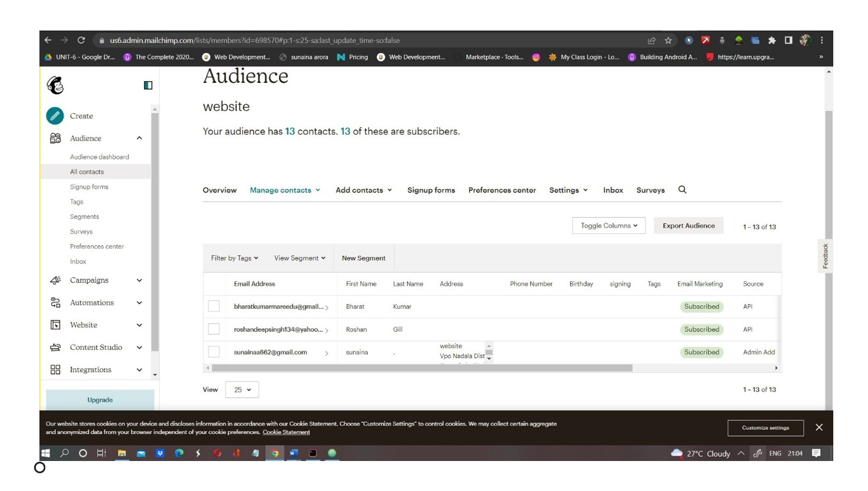Open the View 25 per-page dropdown

coord(242,390)
